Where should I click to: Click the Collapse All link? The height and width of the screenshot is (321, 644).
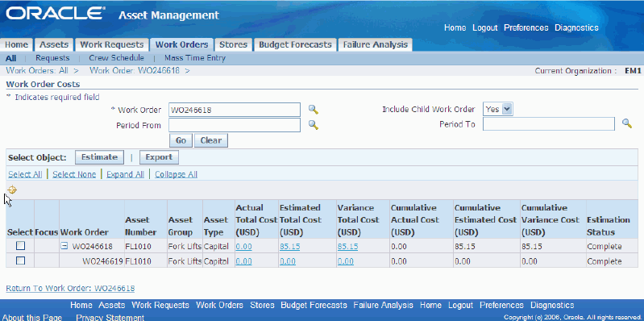[177, 174]
